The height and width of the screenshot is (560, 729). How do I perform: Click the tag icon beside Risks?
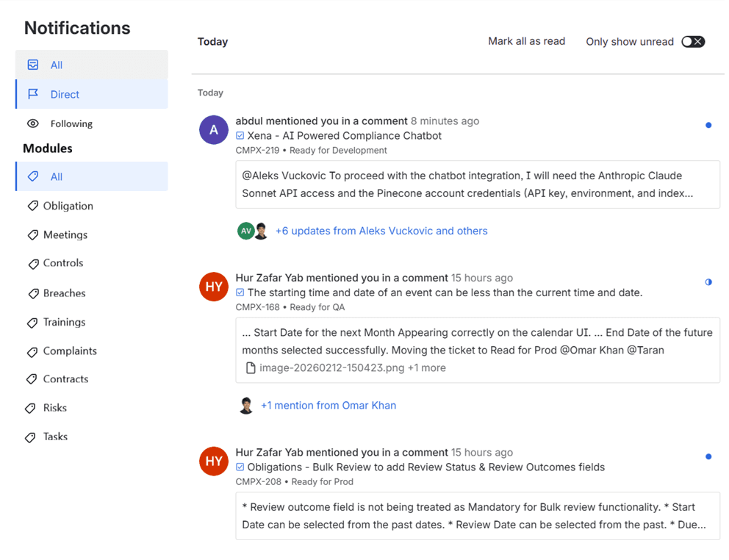[x=30, y=409]
